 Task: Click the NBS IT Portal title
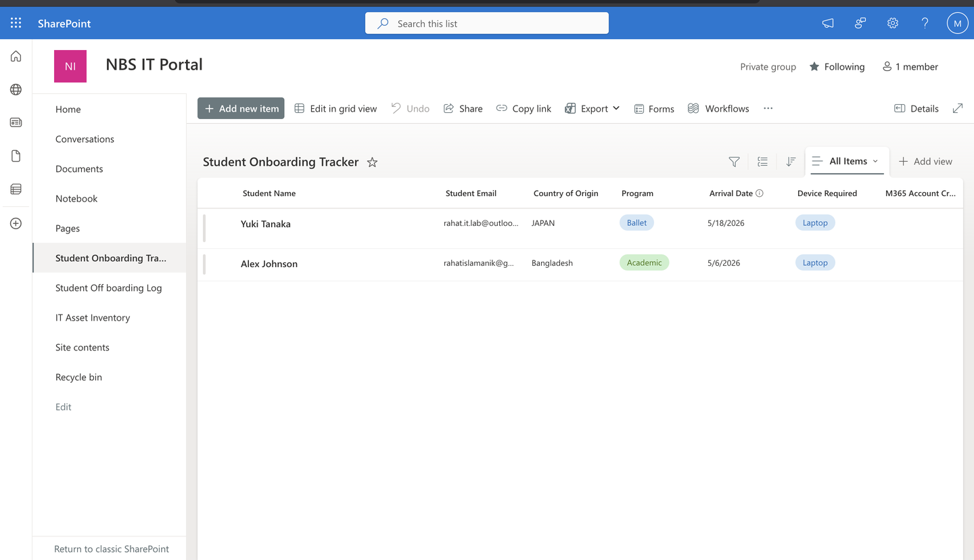(154, 64)
